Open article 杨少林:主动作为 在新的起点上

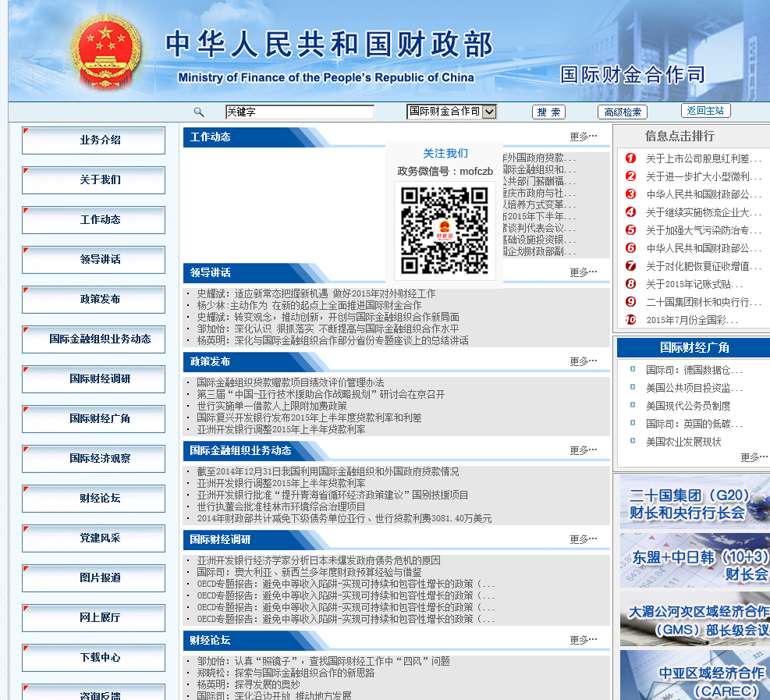pyautogui.click(x=310, y=305)
